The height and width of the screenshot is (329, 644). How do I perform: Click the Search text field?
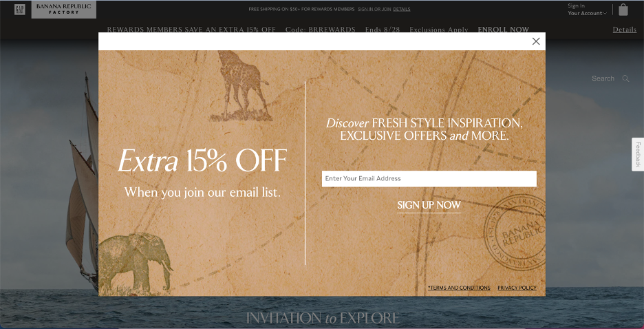[x=603, y=78]
